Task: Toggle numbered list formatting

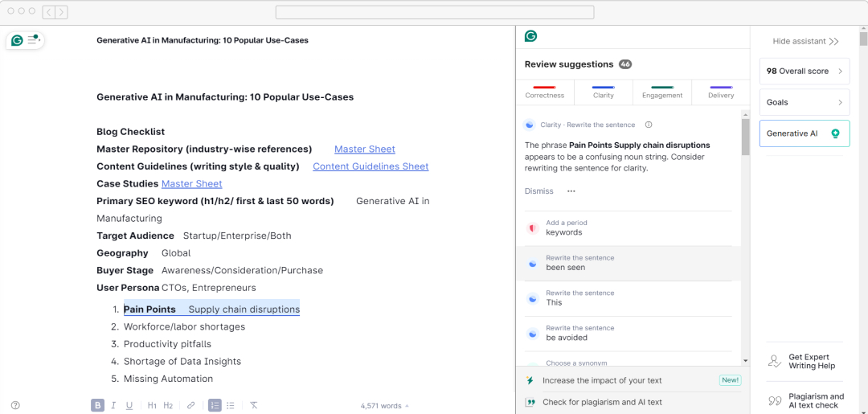Action: (x=215, y=406)
